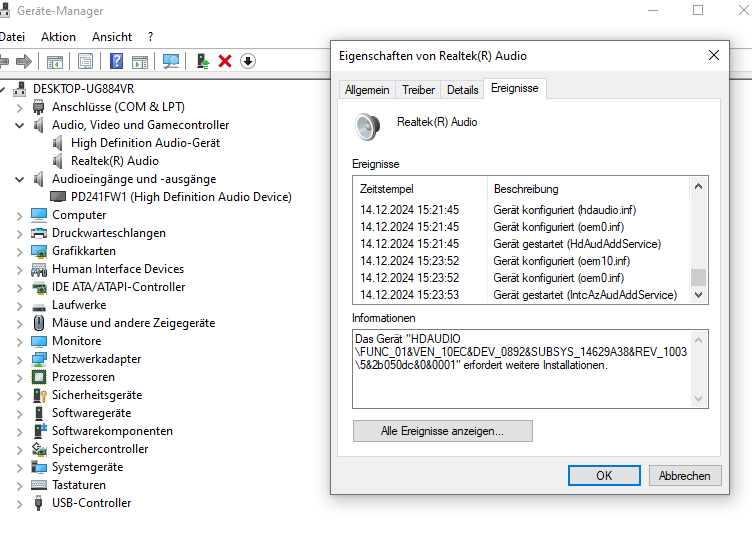Collapse the Audio, Video und Gamecontroller node
The image size is (752, 534).
tap(20, 126)
